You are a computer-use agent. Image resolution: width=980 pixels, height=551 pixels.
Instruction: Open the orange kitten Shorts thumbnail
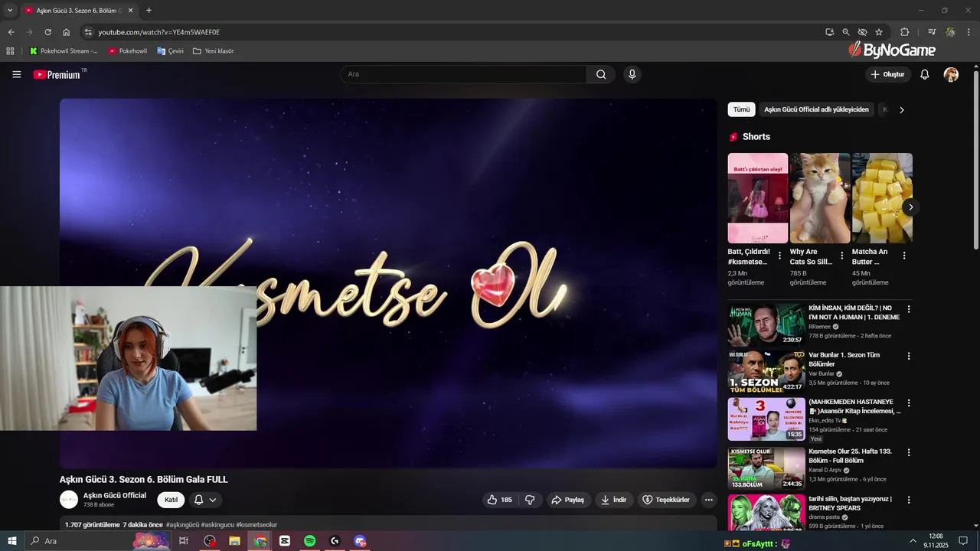tap(820, 198)
